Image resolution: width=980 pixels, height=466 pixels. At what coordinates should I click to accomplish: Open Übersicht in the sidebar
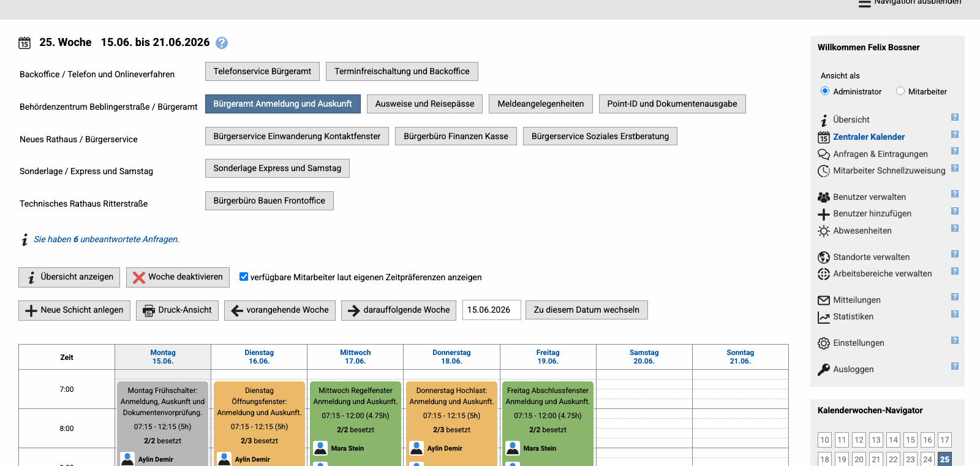(x=851, y=120)
